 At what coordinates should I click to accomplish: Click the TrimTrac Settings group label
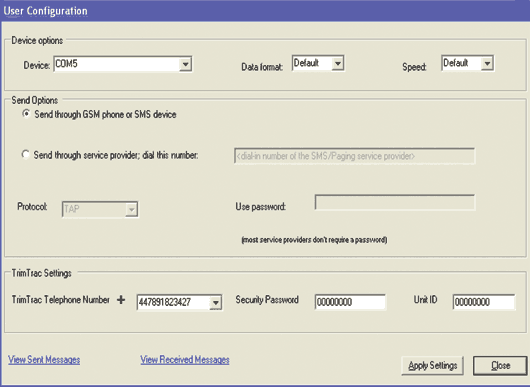pyautogui.click(x=42, y=273)
